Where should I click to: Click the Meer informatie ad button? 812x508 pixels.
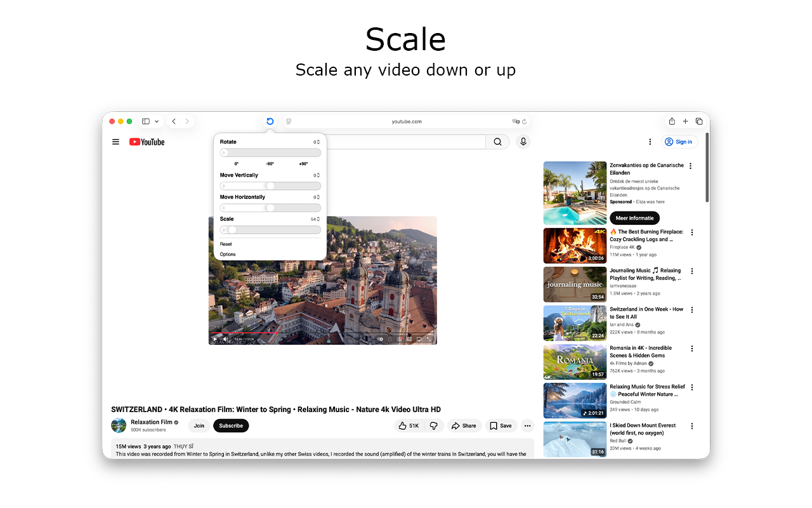point(634,218)
